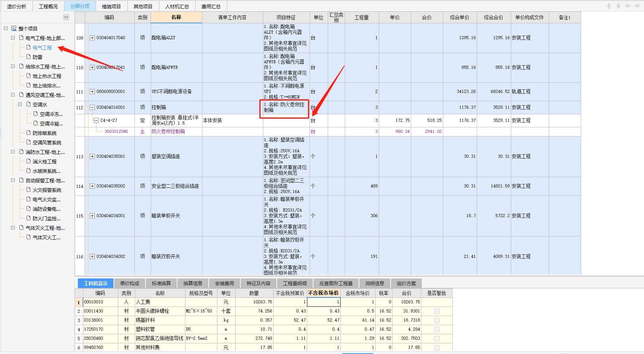The height and width of the screenshot is (354, 644).
Task: Click the left arrow icon at top right
Action: click(628, 6)
